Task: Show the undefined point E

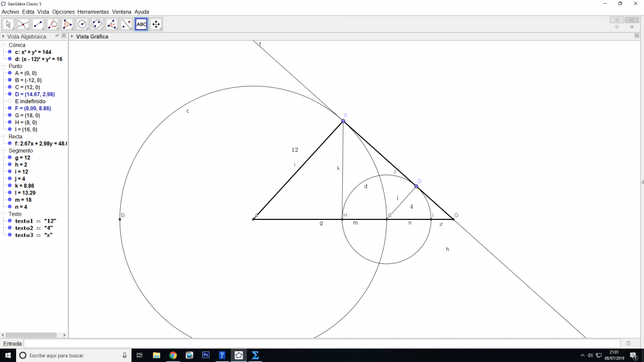Action: (x=10, y=101)
